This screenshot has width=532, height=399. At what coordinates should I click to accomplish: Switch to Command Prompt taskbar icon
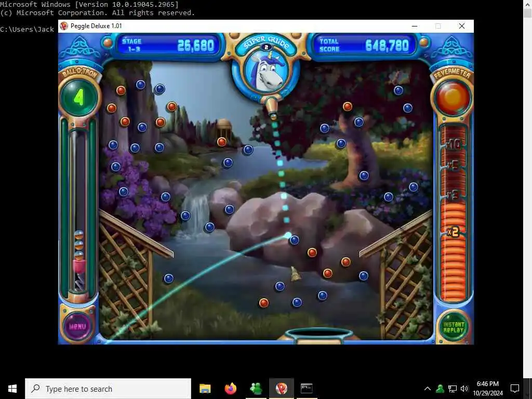click(x=307, y=389)
